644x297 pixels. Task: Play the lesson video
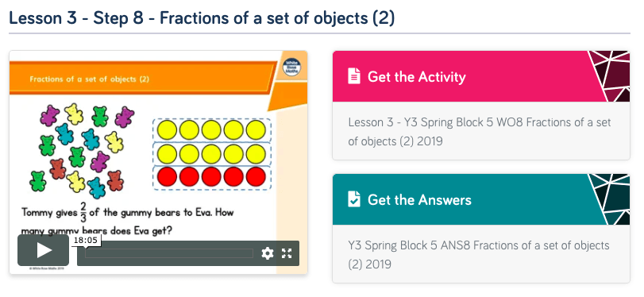(x=43, y=250)
